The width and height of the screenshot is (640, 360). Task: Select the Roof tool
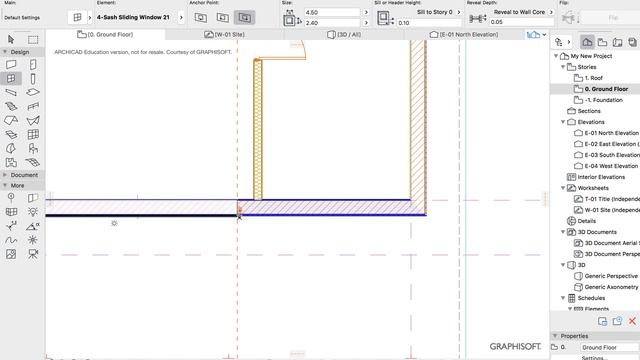tap(11, 120)
